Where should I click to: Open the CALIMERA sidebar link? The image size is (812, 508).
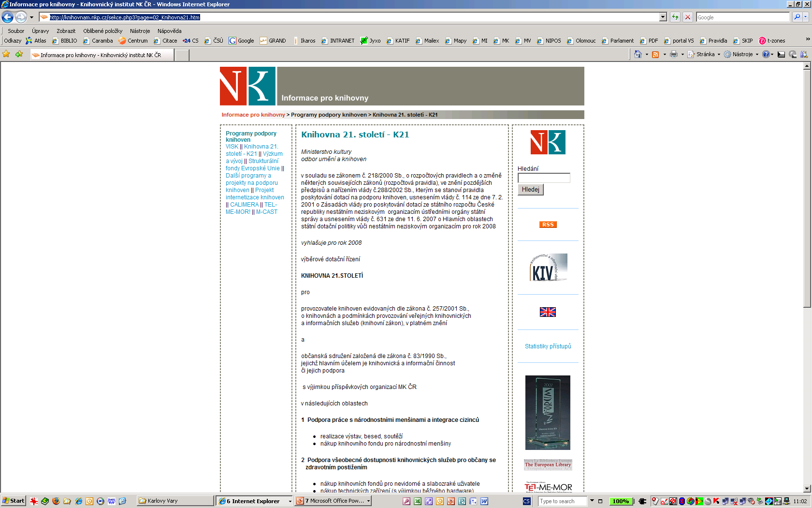click(244, 205)
